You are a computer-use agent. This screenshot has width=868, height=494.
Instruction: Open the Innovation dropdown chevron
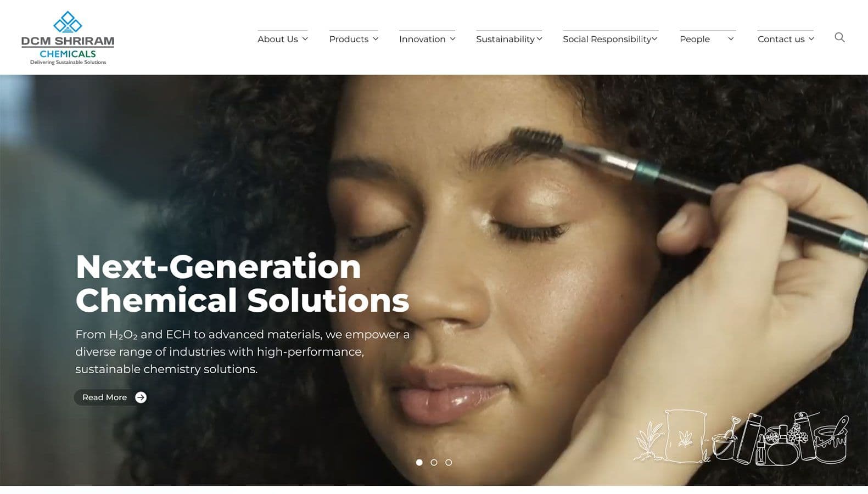click(452, 39)
